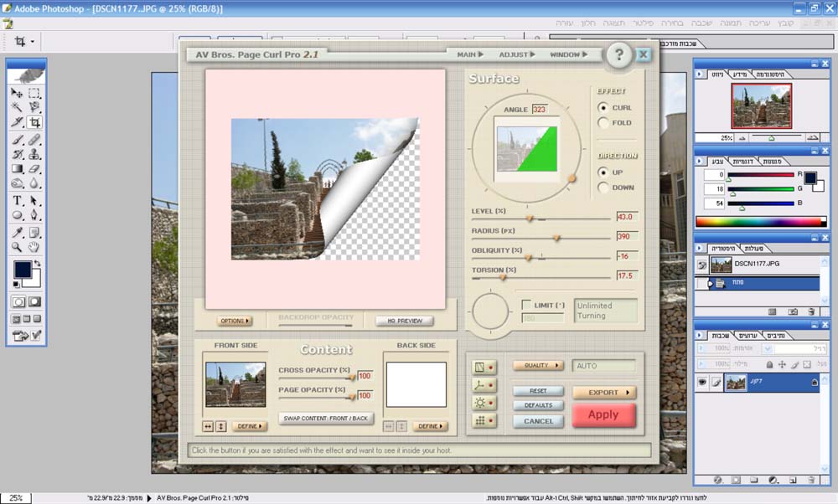Open the פילטר menu
The height and width of the screenshot is (504, 838).
pos(643,23)
